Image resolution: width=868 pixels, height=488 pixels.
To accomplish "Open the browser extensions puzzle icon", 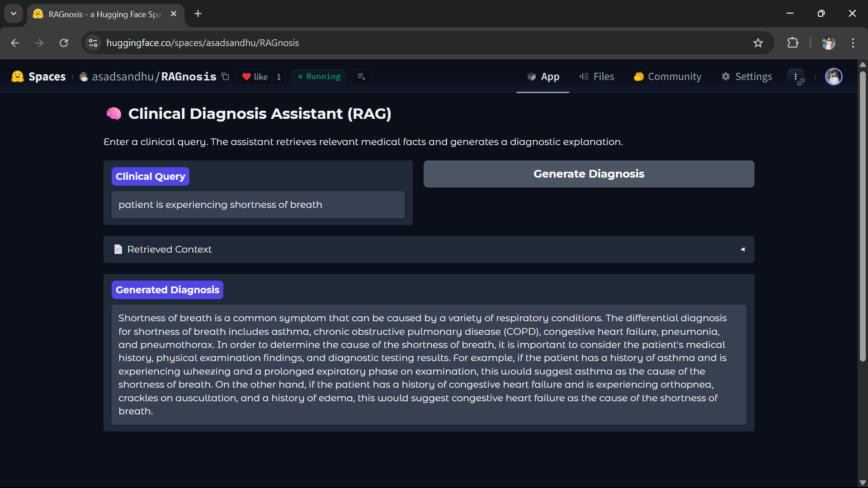I will [793, 43].
